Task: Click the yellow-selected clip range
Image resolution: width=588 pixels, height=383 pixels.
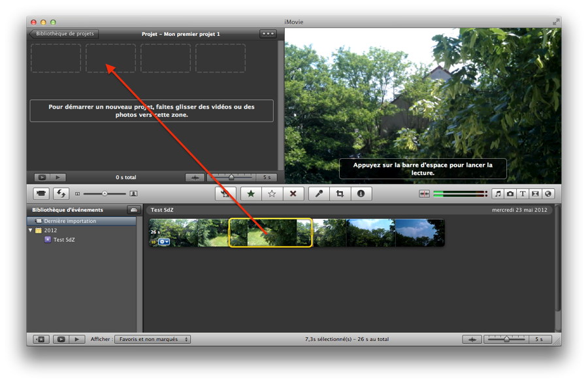Action: click(x=270, y=233)
